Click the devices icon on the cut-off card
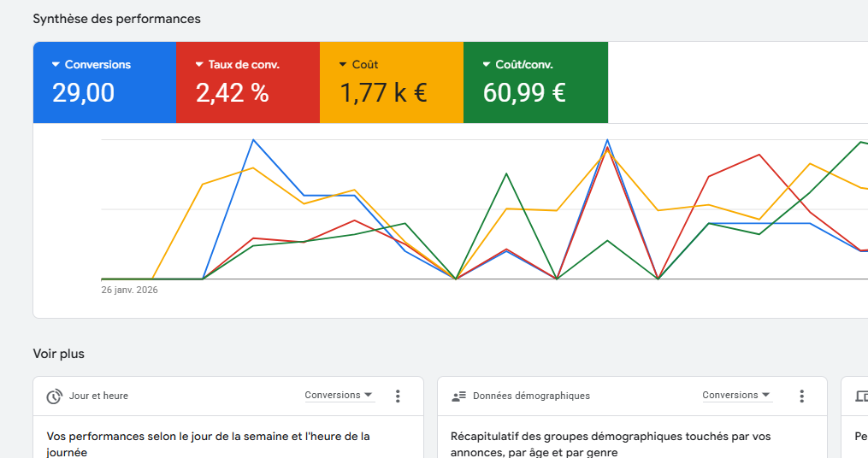 [x=862, y=396]
